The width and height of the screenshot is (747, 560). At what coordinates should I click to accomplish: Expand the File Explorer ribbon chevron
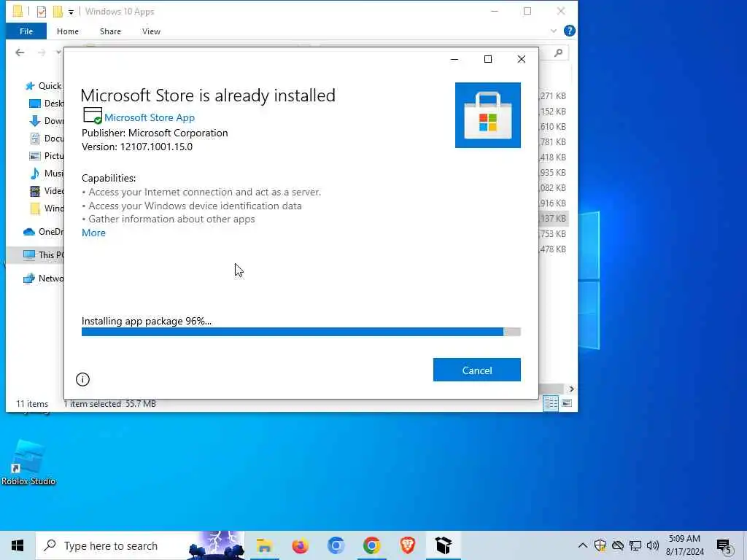(553, 31)
